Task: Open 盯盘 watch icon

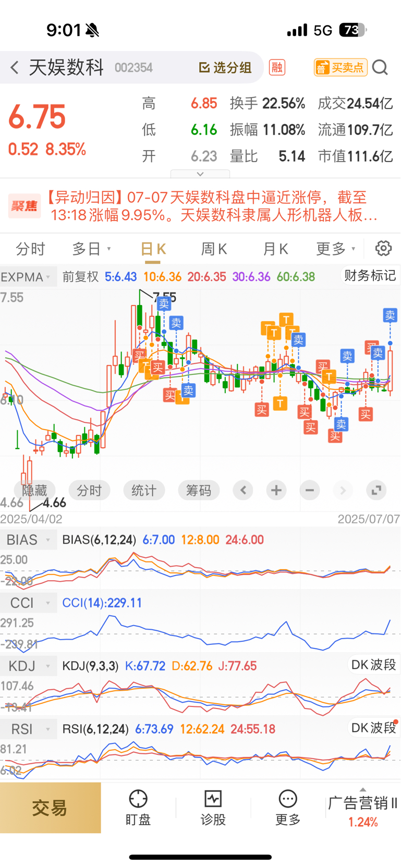Action: click(x=138, y=808)
